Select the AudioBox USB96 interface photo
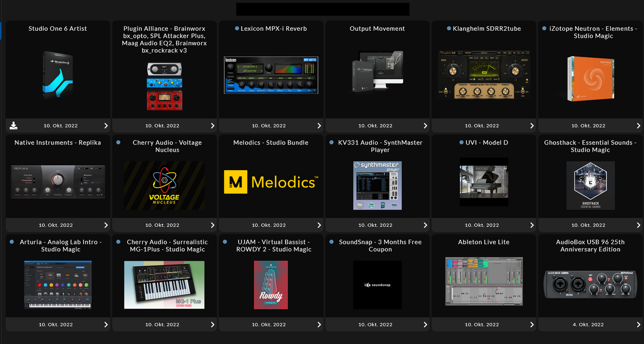This screenshot has width=644, height=344. pyautogui.click(x=591, y=285)
